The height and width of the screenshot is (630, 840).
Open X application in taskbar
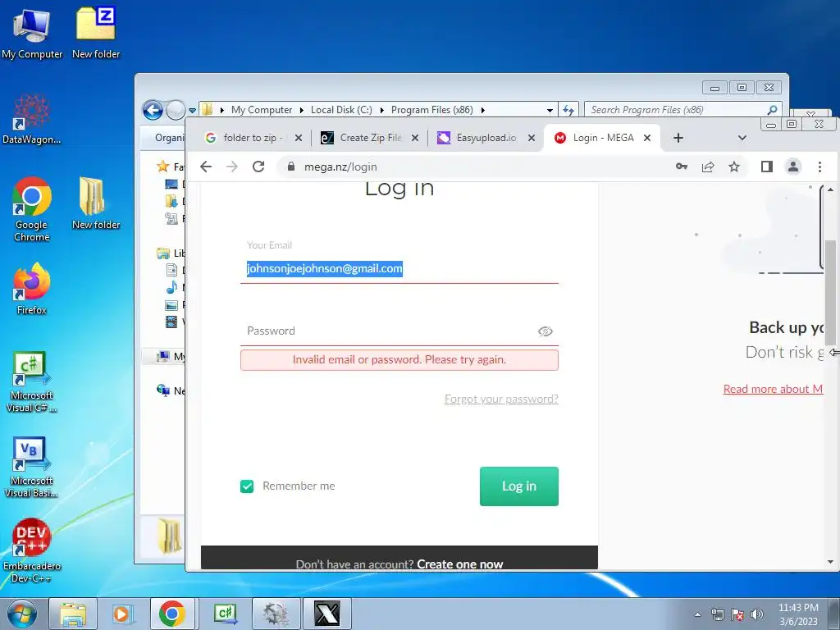[326, 614]
